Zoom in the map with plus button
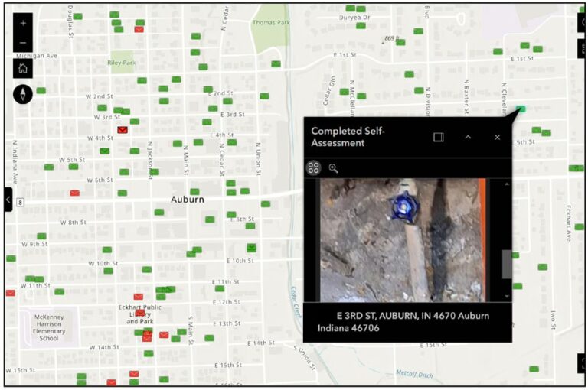Viewport: 588px width, 390px height. [23, 23]
